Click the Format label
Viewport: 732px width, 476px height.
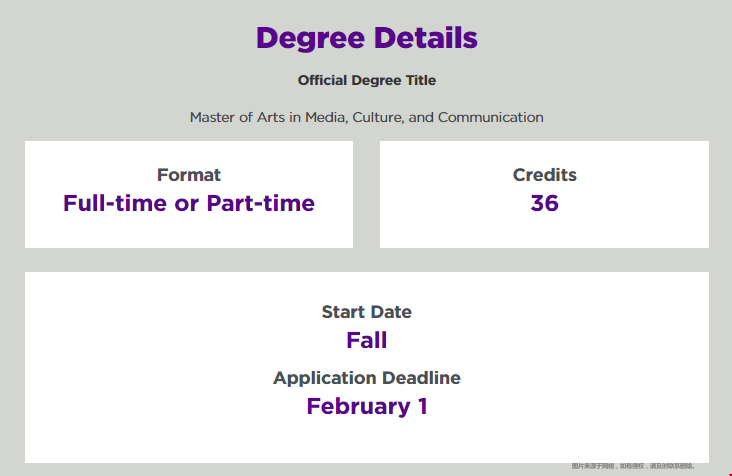(189, 175)
